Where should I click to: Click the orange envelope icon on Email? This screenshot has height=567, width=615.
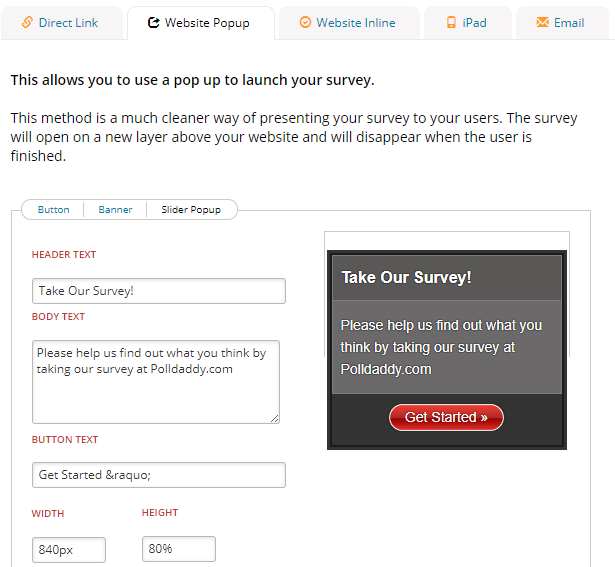point(542,22)
